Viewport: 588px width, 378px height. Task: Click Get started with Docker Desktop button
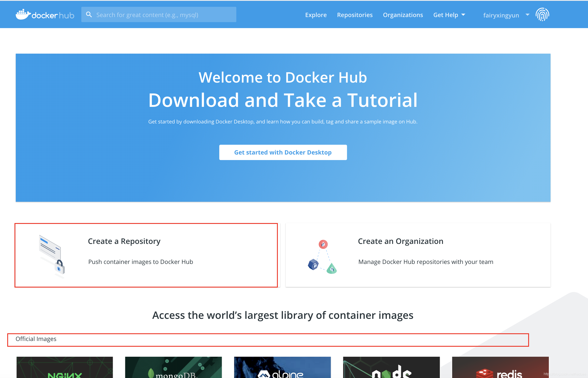tap(283, 152)
